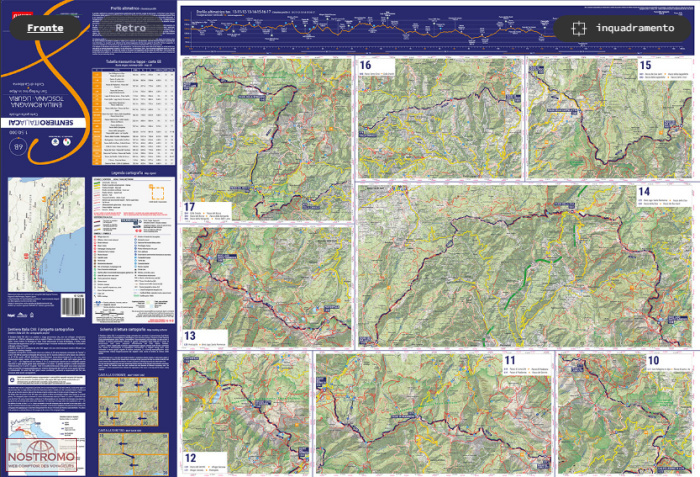Viewport: 700px width, 477px height.
Task: Click the 'EMILIA ROMAGNA TOSCANA LIGURIA' upside-down text
Action: pos(38,101)
